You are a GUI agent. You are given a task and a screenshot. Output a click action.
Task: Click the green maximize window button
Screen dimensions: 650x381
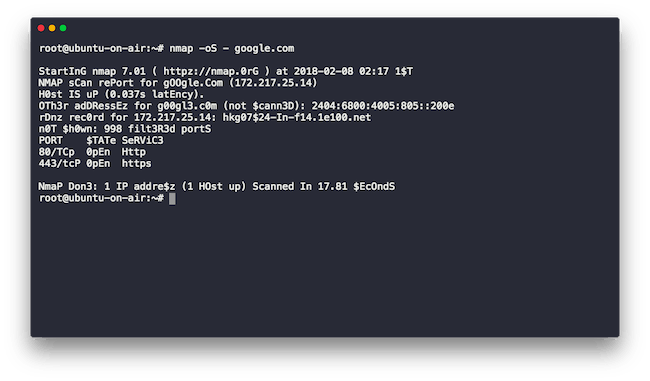[x=63, y=28]
